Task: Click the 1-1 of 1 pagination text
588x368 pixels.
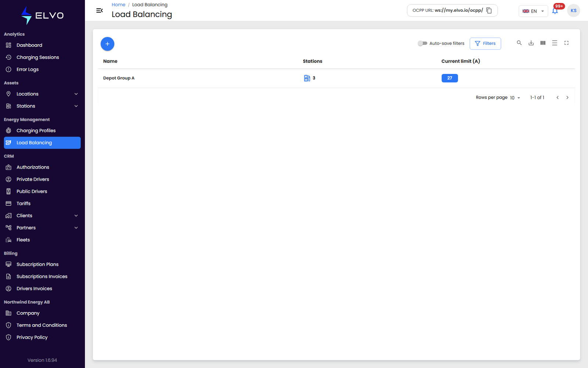Action: (537, 98)
